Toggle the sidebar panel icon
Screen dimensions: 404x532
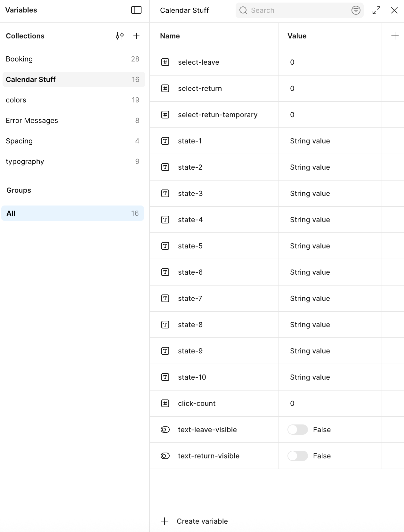click(136, 10)
